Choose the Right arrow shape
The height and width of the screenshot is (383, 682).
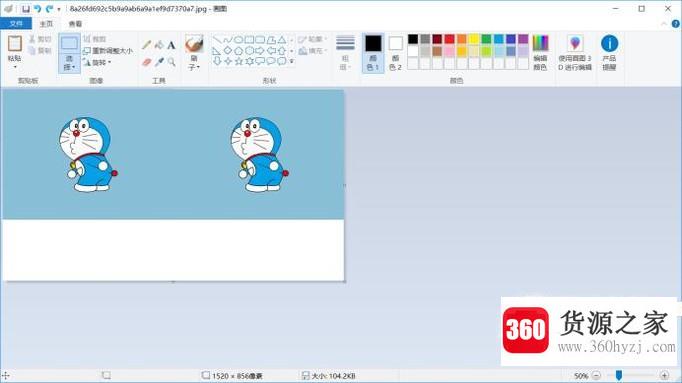[x=260, y=51]
